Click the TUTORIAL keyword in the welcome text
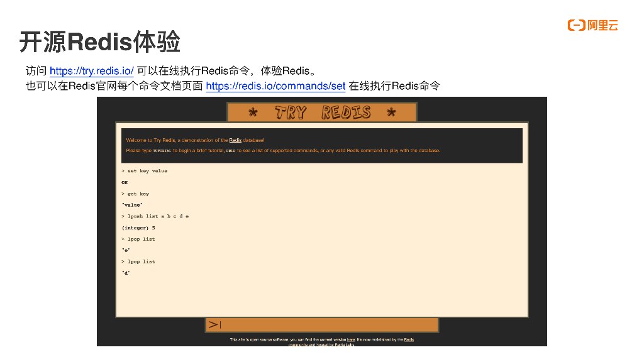Image resolution: width=644 pixels, height=362 pixels. [x=162, y=151]
